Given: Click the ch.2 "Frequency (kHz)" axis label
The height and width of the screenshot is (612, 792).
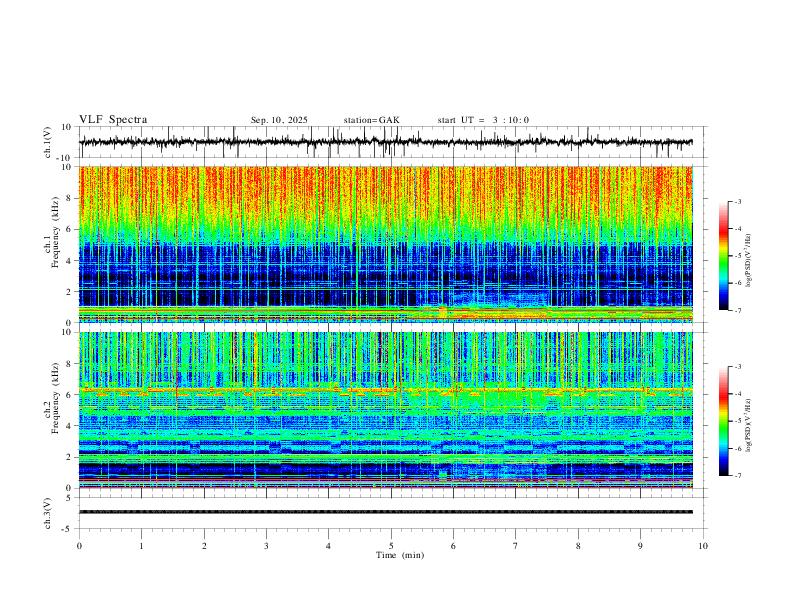Looking at the screenshot, I should (55, 398).
